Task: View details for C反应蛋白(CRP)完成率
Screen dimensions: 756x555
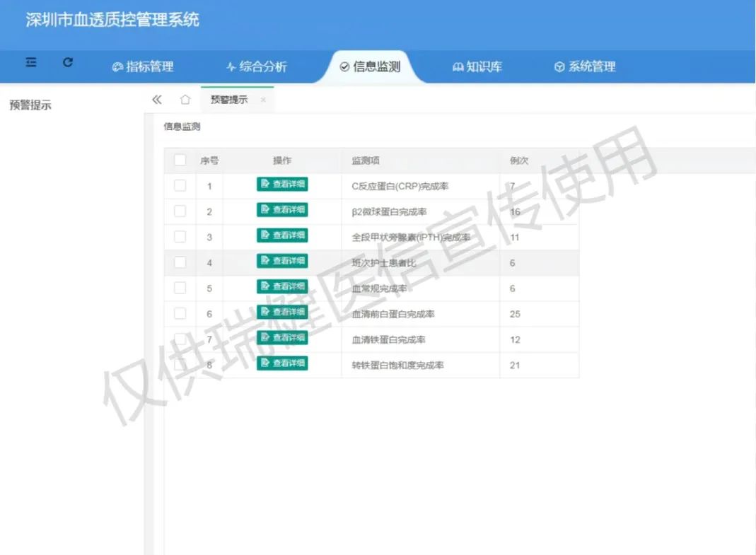Action: click(282, 185)
